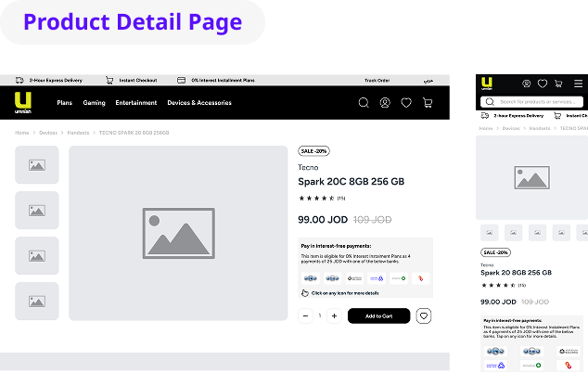This screenshot has width=588, height=373.
Task: Click hand pointer icon near 'Click on any icon'
Action: click(x=304, y=293)
